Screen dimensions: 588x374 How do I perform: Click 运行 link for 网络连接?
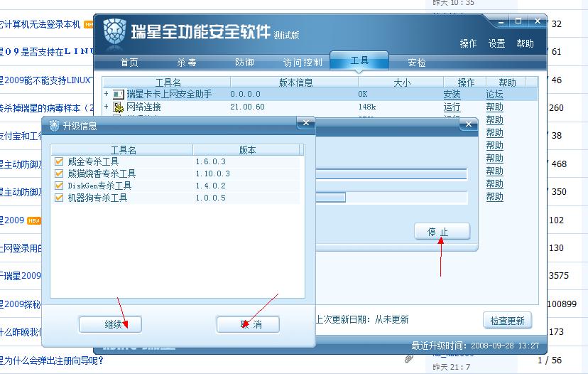click(452, 107)
